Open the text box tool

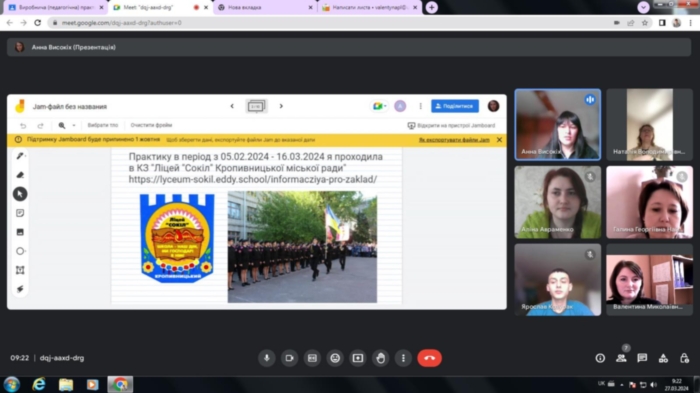(x=20, y=270)
